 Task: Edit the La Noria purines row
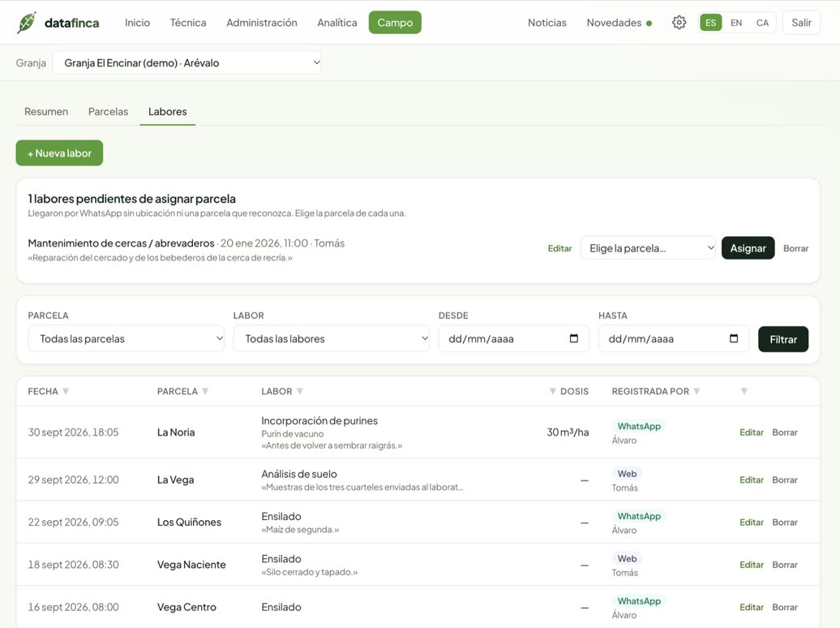(x=751, y=432)
